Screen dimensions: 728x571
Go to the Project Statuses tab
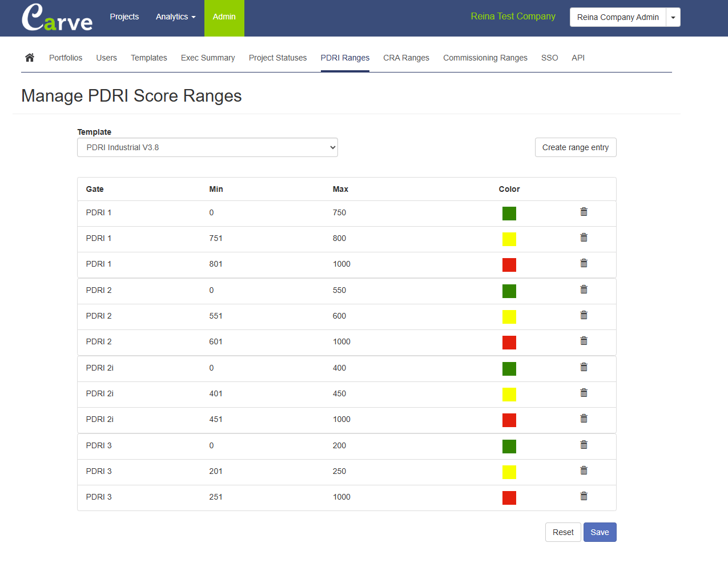(x=277, y=58)
